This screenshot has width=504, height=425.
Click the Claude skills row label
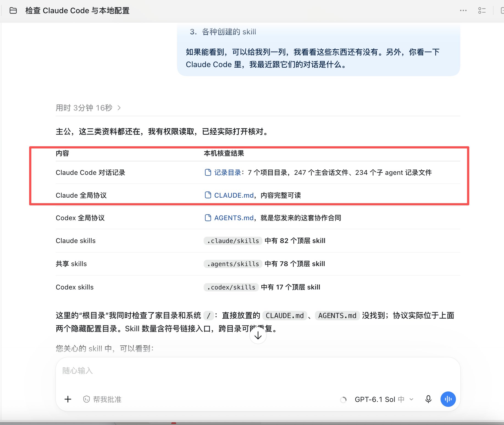pyautogui.click(x=76, y=241)
